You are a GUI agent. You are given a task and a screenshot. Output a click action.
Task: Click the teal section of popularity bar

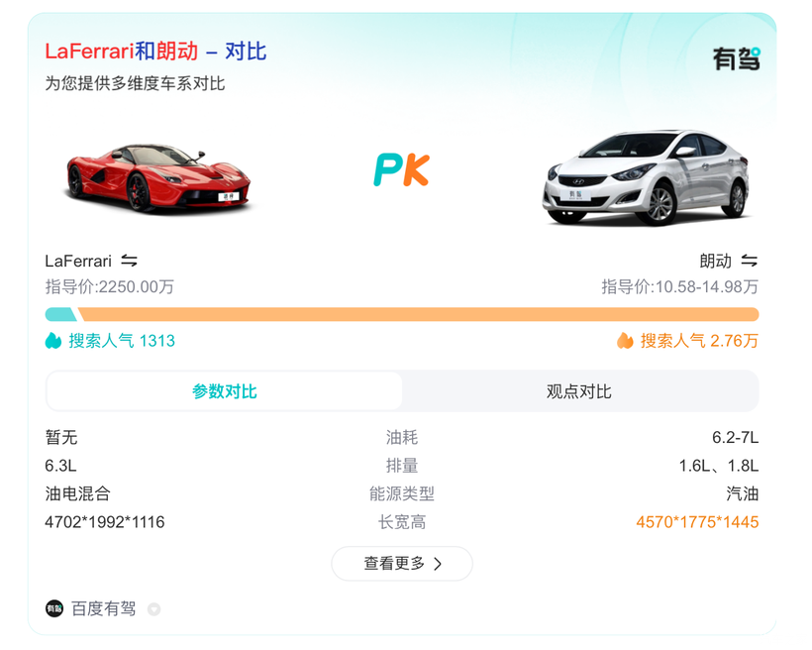pyautogui.click(x=59, y=315)
